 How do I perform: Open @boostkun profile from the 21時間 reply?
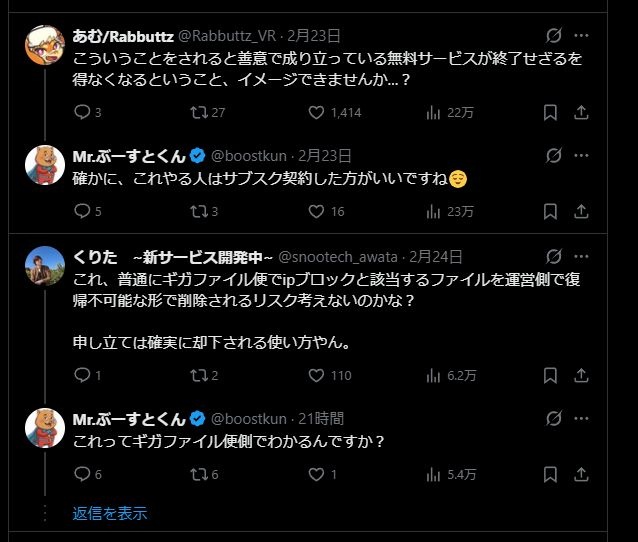(248, 418)
